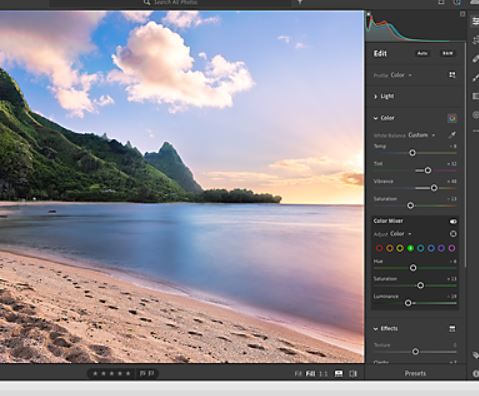Open the Info panel icon
This screenshot has height=396, width=479.
coord(476,374)
